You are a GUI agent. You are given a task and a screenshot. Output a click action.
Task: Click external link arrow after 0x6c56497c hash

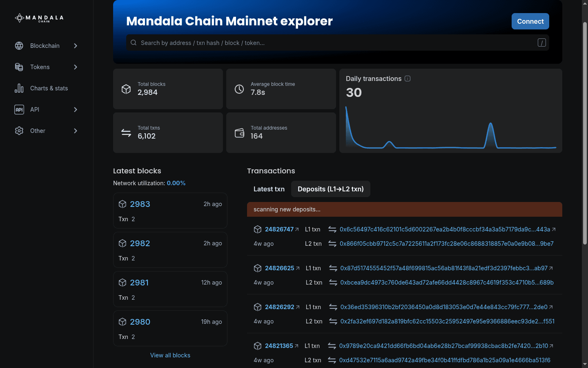coord(554,229)
